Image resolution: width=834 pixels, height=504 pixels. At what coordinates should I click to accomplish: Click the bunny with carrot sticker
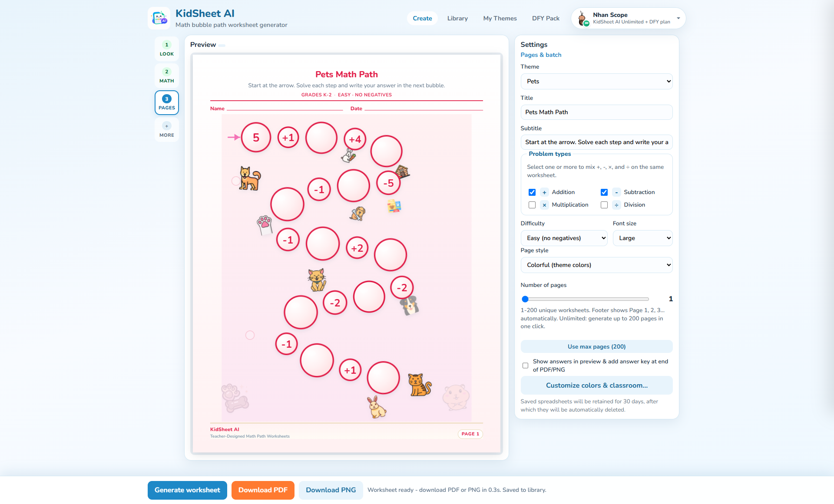(x=348, y=155)
